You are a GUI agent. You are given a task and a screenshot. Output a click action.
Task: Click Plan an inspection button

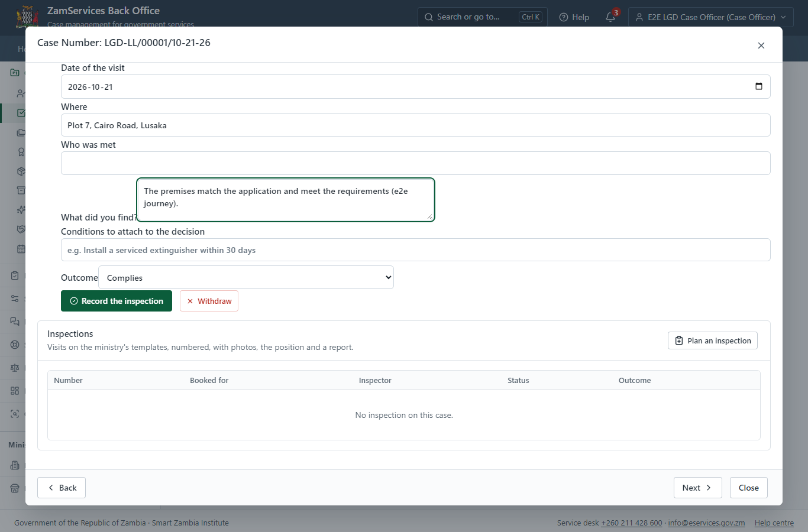pyautogui.click(x=713, y=340)
